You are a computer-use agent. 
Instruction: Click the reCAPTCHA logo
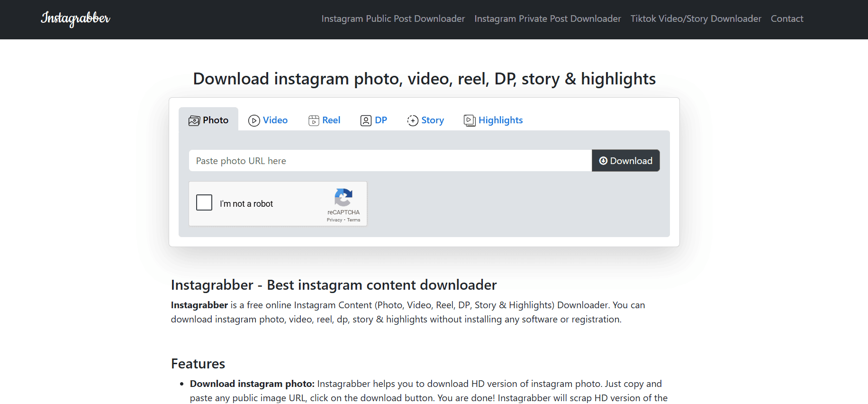click(344, 197)
